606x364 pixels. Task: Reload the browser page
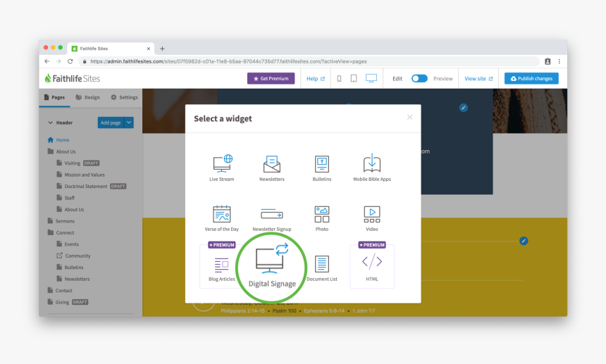pyautogui.click(x=70, y=61)
